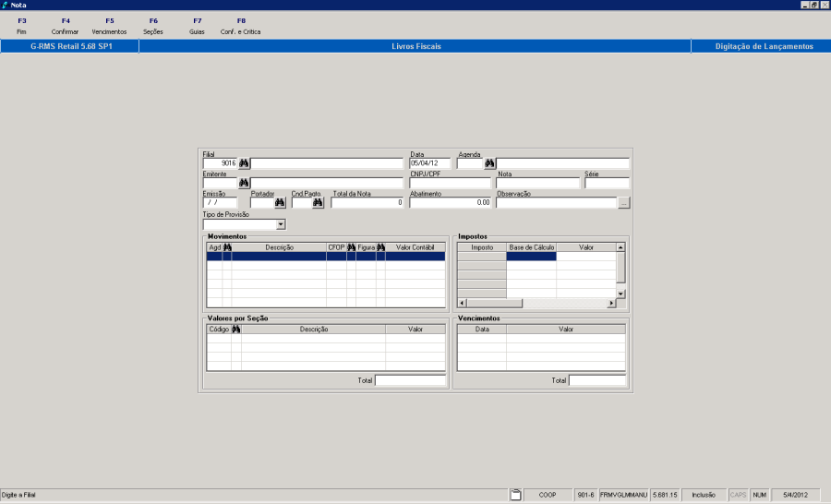The height and width of the screenshot is (504, 831).
Task: Click the Total da Nota field
Action: [367, 202]
